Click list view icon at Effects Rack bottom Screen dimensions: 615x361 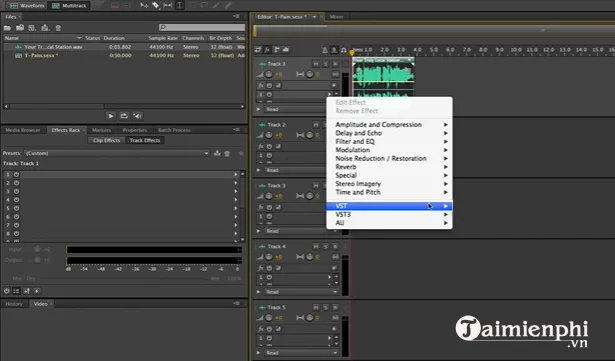click(x=16, y=291)
